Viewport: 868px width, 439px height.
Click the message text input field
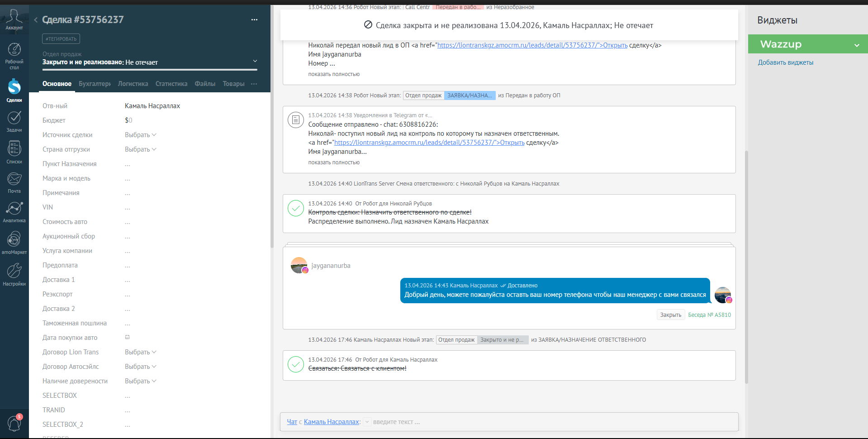(x=554, y=422)
